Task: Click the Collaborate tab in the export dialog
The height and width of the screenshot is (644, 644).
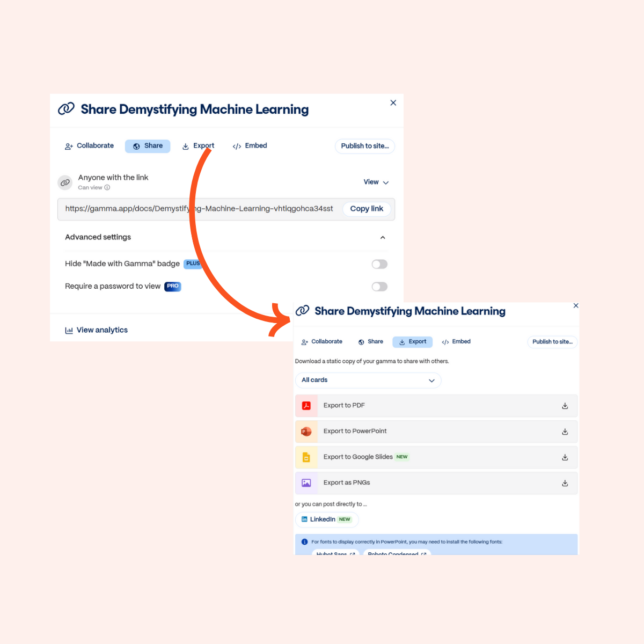Action: tap(321, 342)
